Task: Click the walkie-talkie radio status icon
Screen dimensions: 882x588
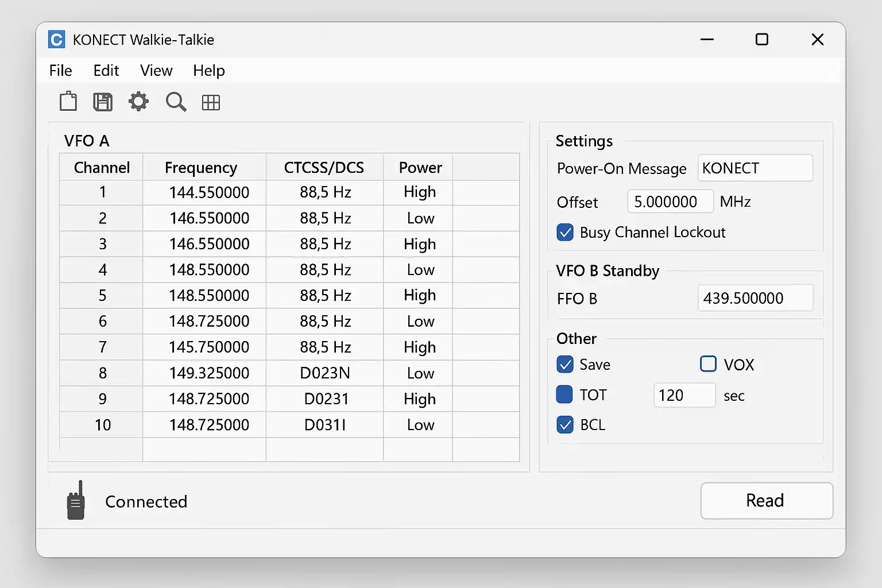Action: [x=76, y=501]
